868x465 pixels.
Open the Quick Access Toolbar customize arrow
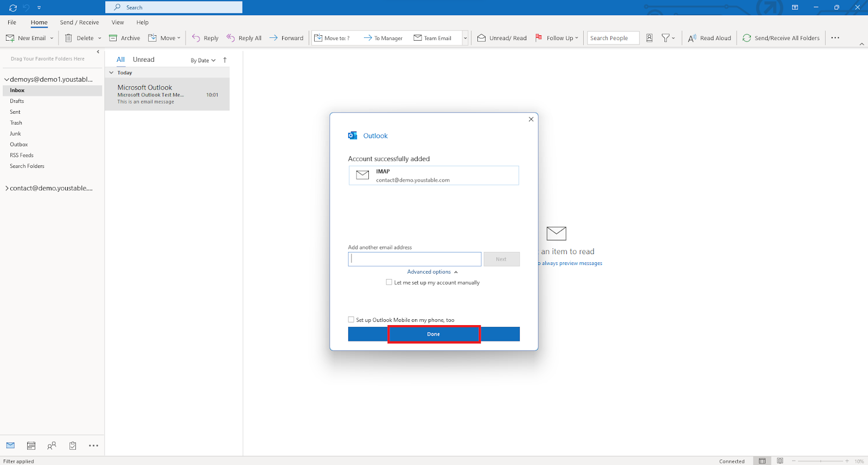click(39, 8)
